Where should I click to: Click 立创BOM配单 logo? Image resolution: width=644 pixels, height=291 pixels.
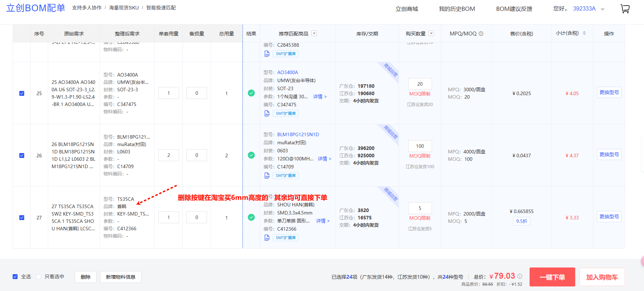[x=36, y=8]
